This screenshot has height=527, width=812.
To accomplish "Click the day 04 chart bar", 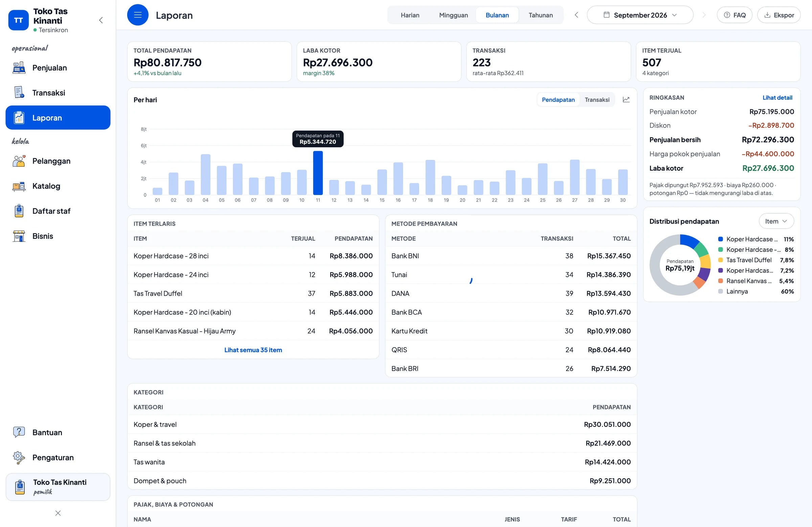I will [205, 174].
